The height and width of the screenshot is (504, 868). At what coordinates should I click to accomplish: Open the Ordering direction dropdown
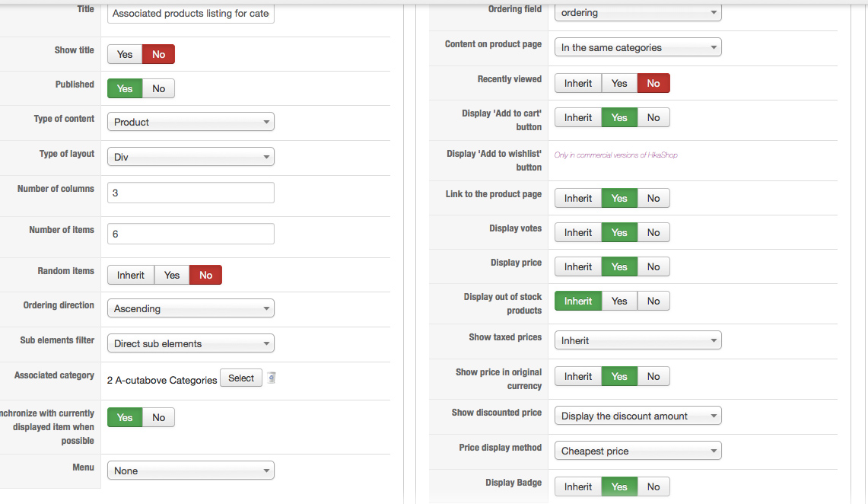[x=190, y=308]
